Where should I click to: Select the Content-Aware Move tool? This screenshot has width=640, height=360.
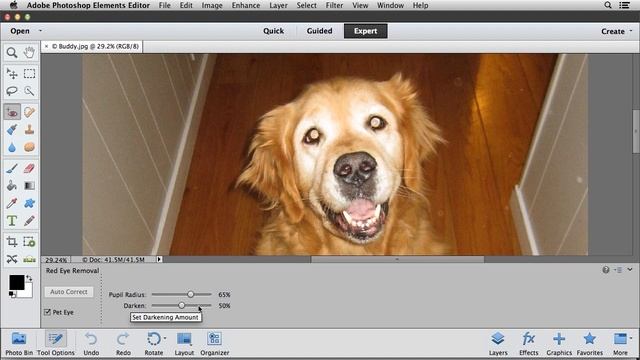tap(12, 259)
